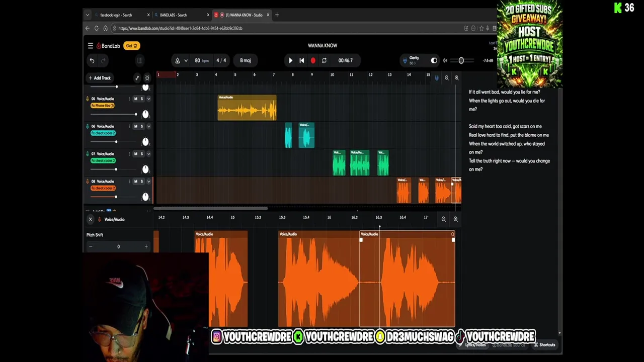The height and width of the screenshot is (362, 644).
Task: Open the automation tool icon
Action: coord(137,78)
